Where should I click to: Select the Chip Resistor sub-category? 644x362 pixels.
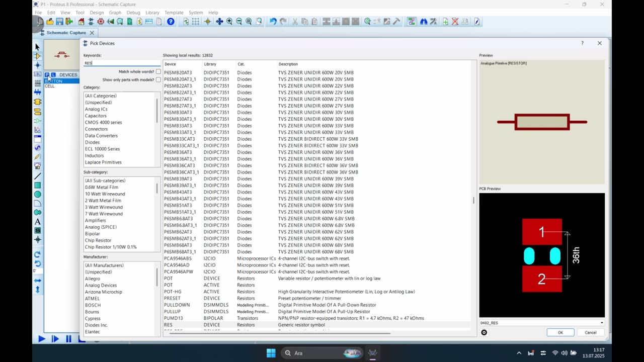[x=98, y=240]
